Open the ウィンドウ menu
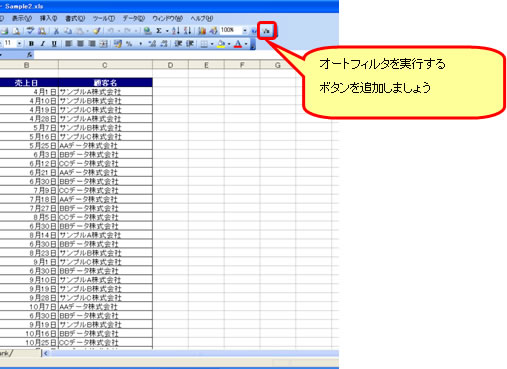Screen dimensions: 507x369 point(167,18)
